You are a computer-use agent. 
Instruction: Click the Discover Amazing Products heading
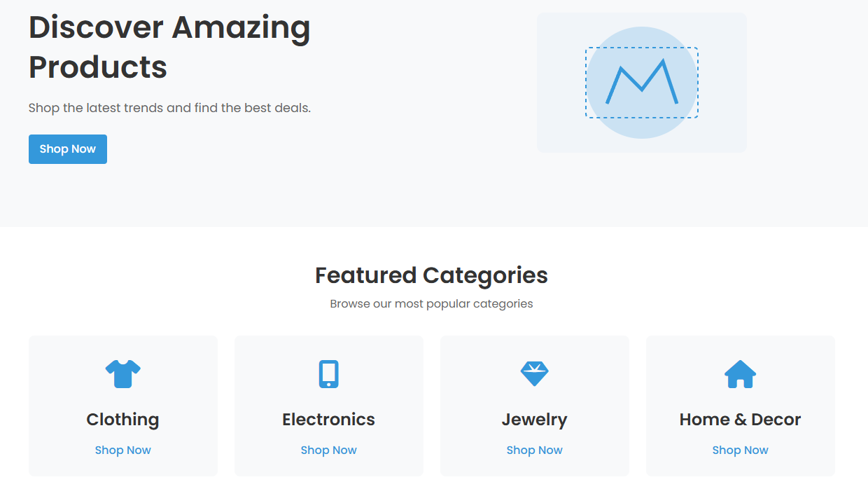[169, 47]
